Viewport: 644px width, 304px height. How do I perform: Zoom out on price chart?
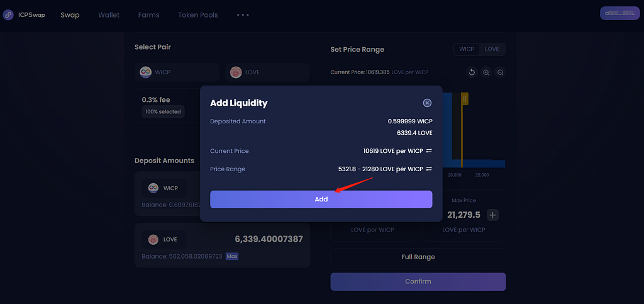click(x=500, y=72)
